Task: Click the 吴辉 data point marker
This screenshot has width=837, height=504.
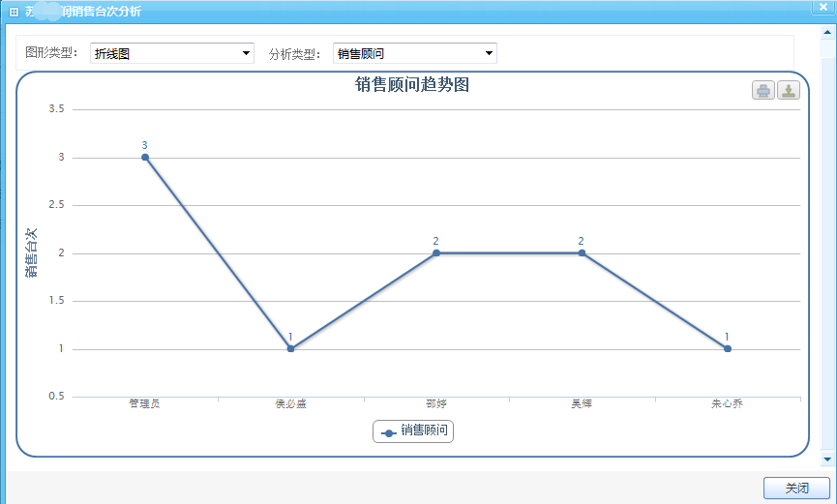Action: [x=582, y=252]
